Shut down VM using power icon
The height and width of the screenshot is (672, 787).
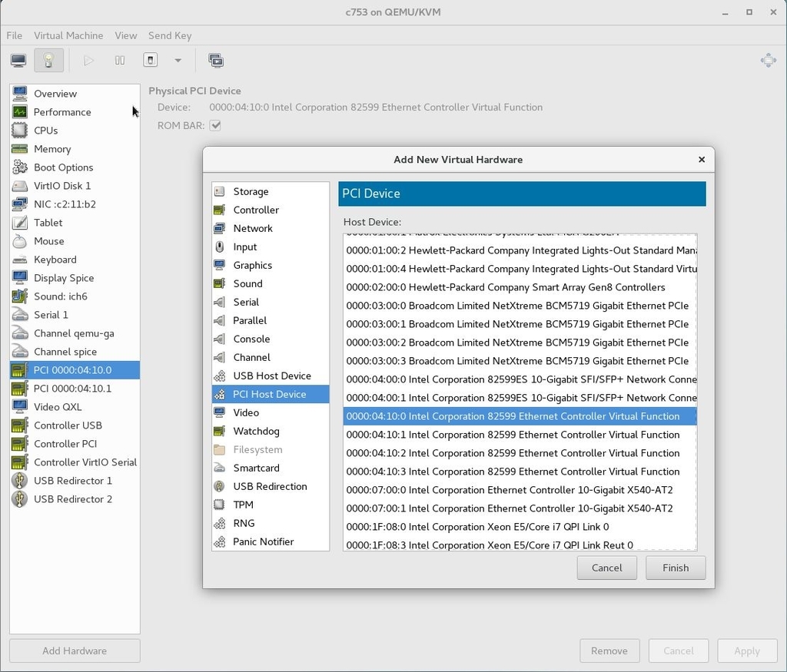click(x=150, y=61)
